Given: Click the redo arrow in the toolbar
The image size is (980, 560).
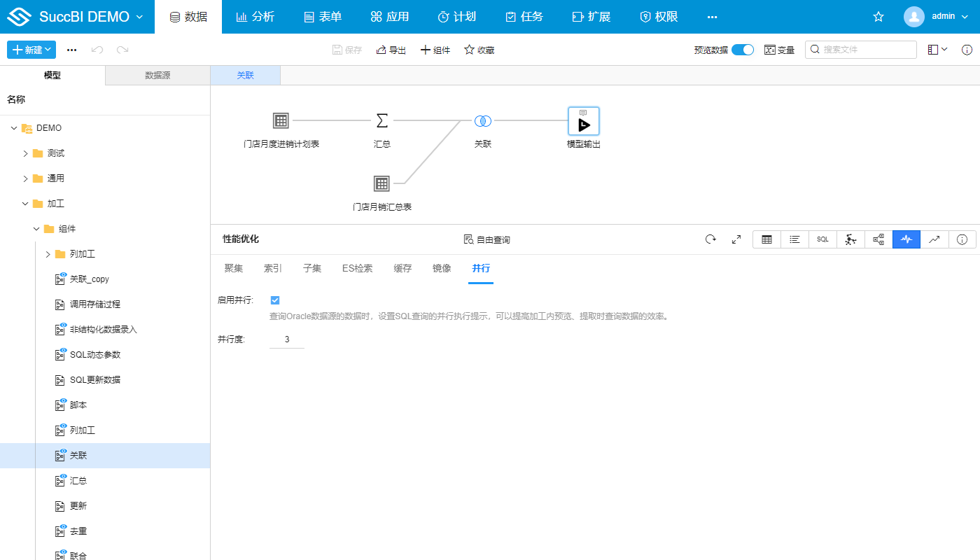Looking at the screenshot, I should (x=122, y=50).
